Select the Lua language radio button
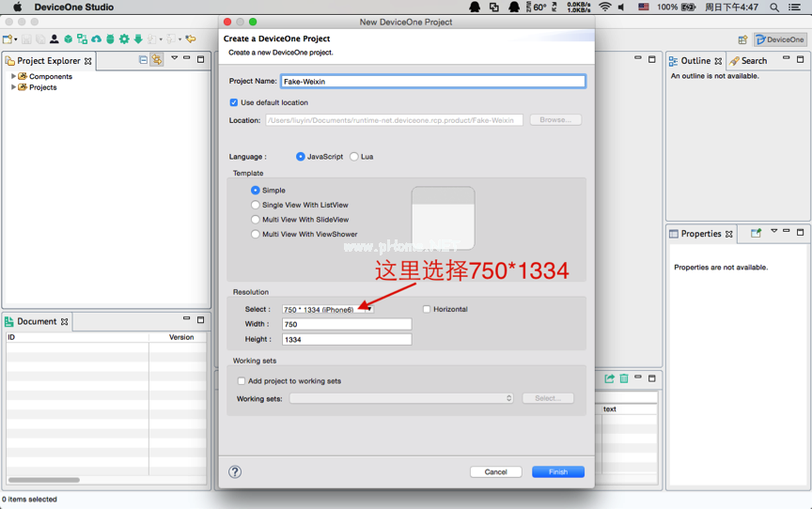The width and height of the screenshot is (812, 509). pos(354,157)
